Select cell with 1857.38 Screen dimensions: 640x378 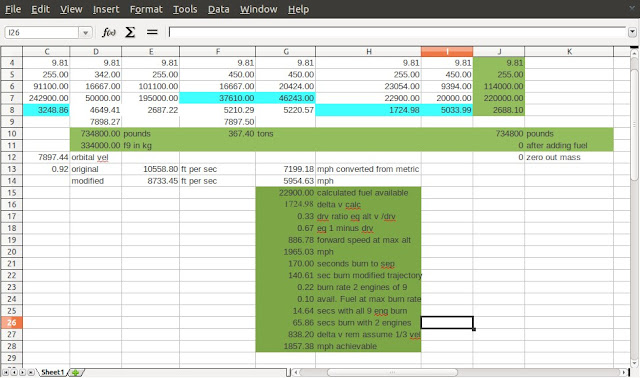(x=285, y=346)
